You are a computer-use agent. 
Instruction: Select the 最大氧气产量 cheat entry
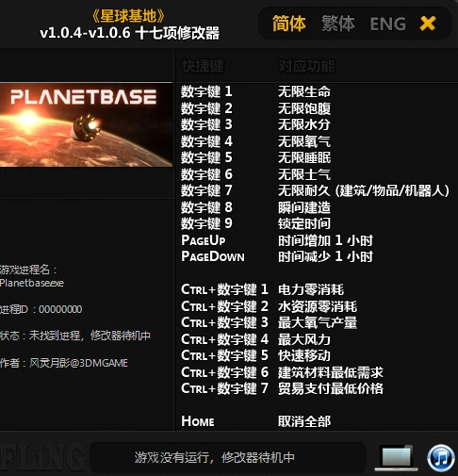(x=318, y=322)
